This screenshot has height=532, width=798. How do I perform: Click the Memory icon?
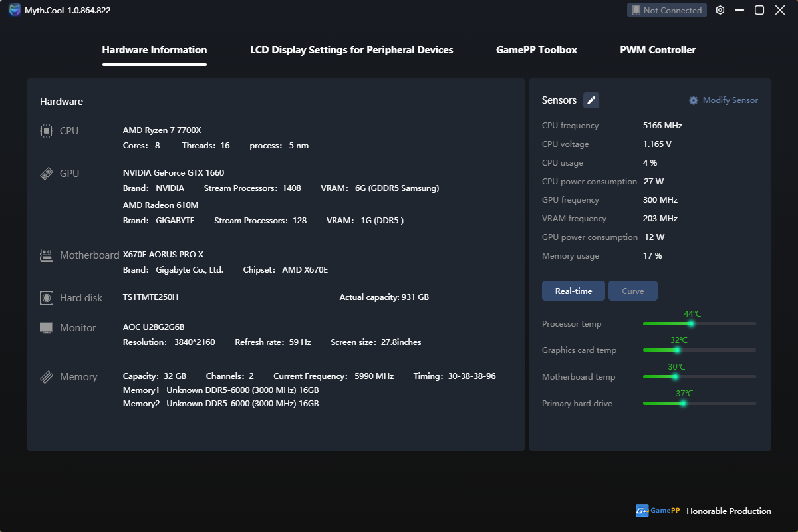coord(47,377)
